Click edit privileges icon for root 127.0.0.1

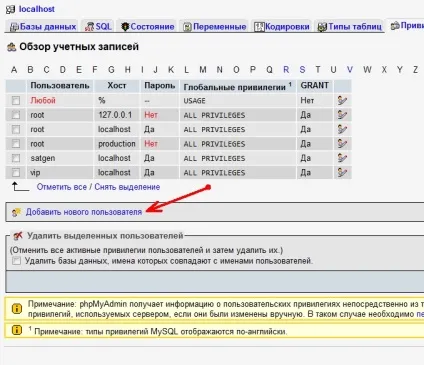pyautogui.click(x=342, y=115)
